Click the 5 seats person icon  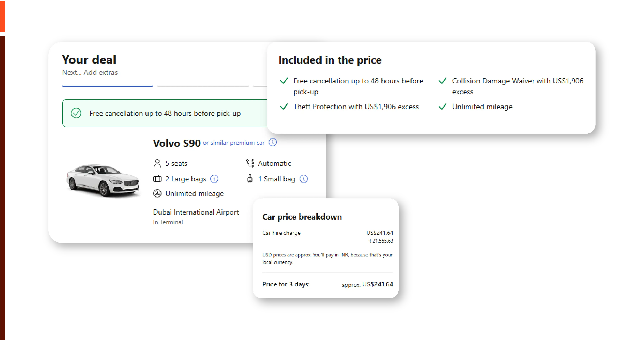(x=157, y=163)
